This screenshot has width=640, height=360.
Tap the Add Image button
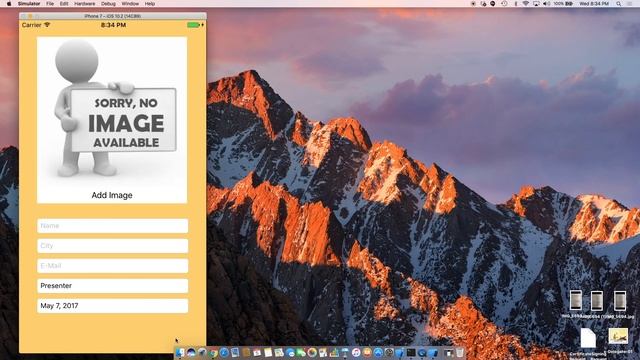tap(112, 195)
